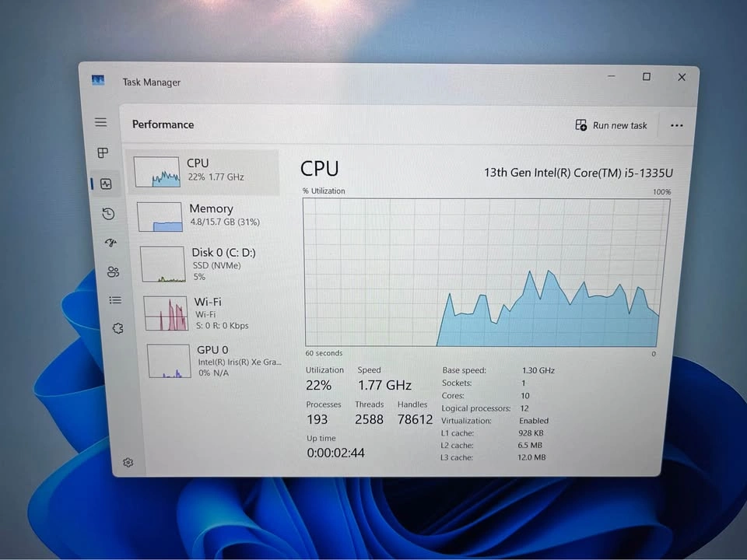
Task: Click the large CPU heading
Action: 320,169
